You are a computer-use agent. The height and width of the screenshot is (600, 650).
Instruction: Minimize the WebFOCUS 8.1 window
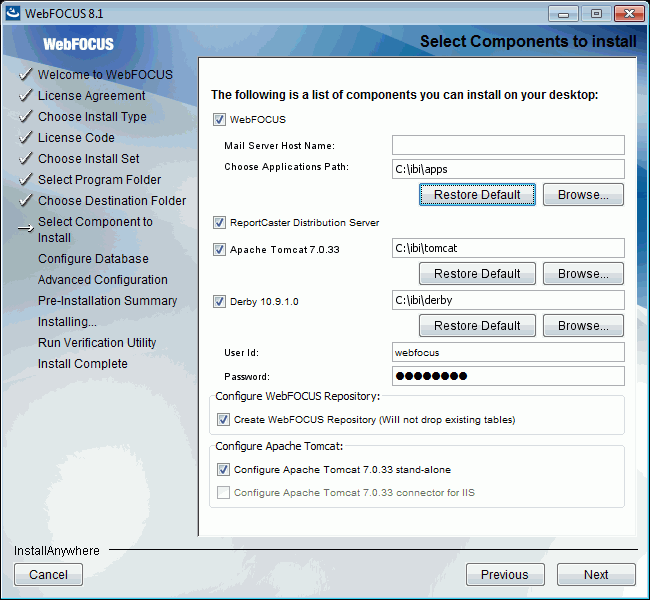[563, 14]
